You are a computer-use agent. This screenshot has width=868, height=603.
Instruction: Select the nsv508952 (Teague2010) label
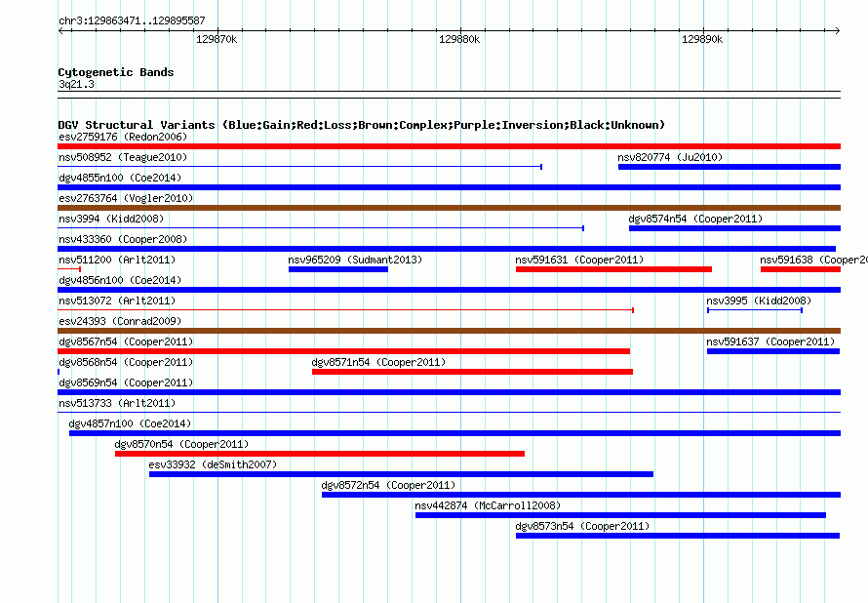pyautogui.click(x=123, y=157)
